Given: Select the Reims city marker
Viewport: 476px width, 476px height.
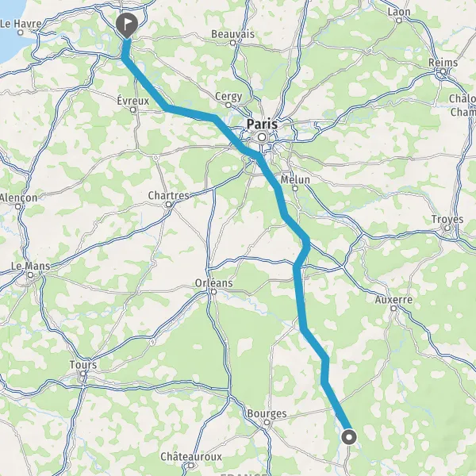Looking at the screenshot, I should pos(443,71).
